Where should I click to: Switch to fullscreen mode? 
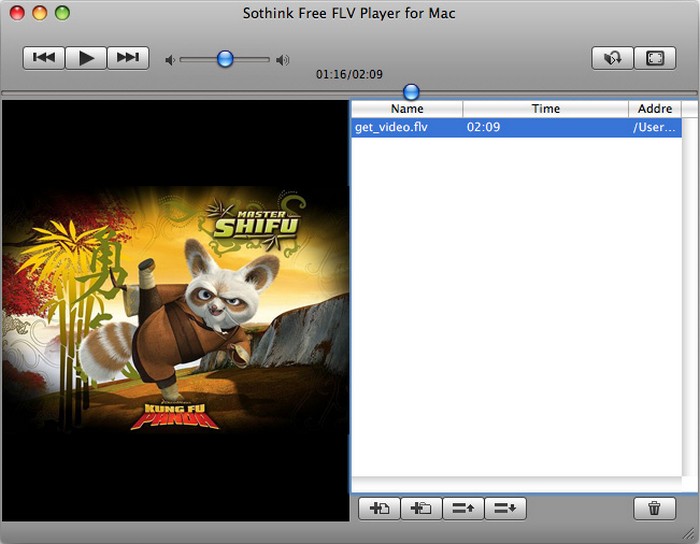(655, 58)
